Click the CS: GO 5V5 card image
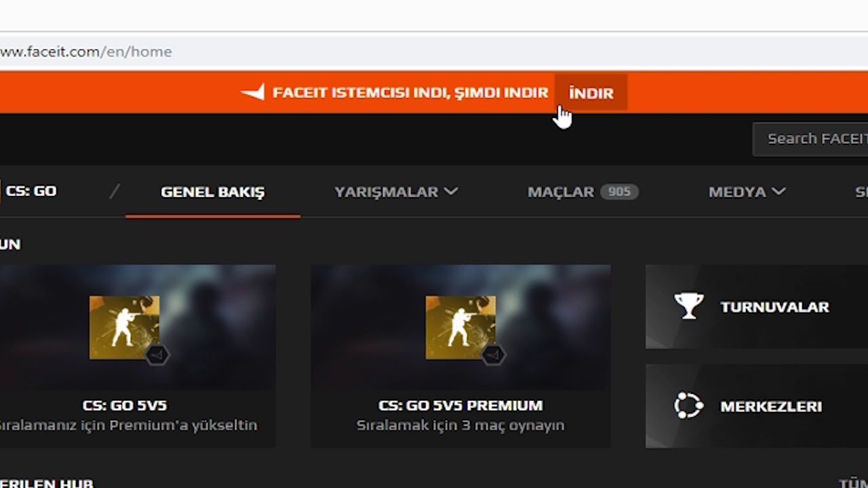The height and width of the screenshot is (488, 868). 138,327
